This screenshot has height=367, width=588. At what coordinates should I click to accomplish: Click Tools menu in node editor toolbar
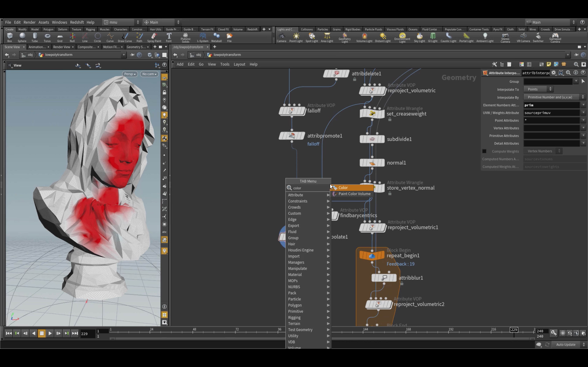(x=224, y=64)
